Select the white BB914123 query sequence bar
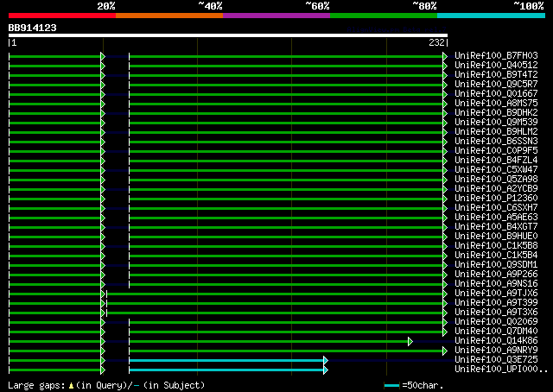 pos(228,35)
